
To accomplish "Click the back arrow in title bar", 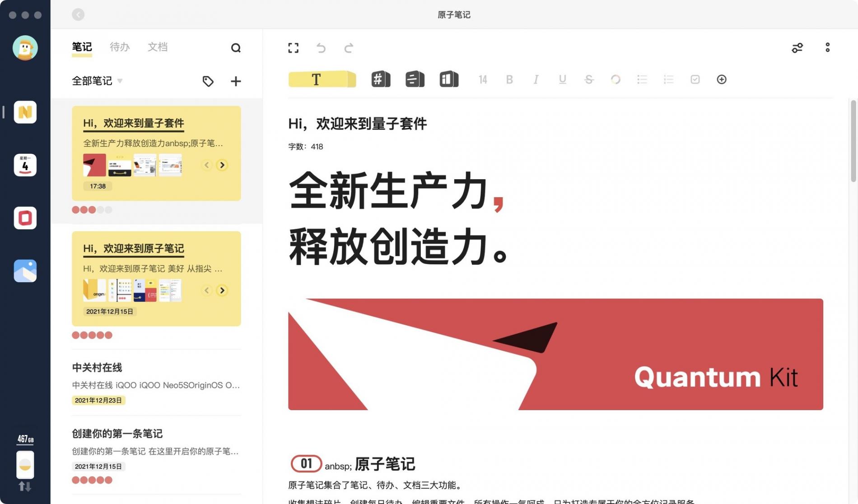I will coord(78,14).
